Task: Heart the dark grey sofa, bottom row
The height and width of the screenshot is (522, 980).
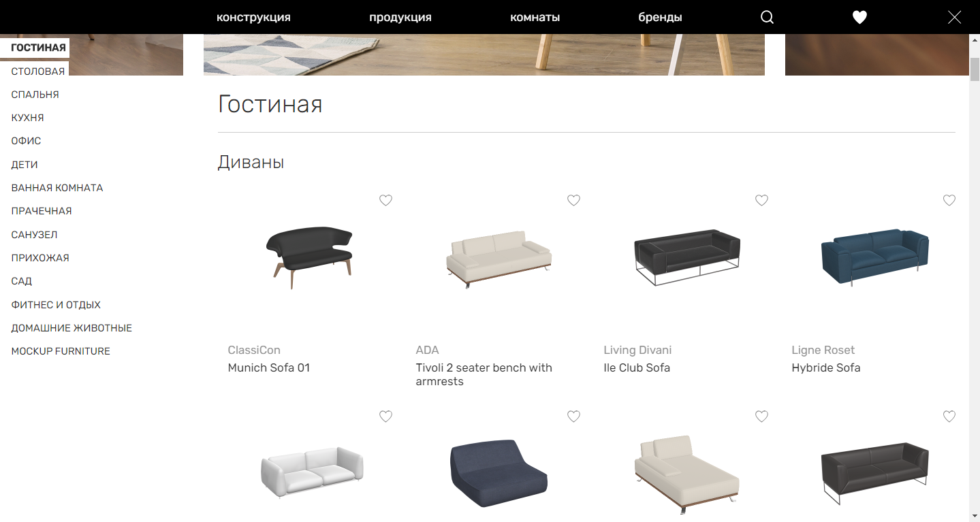Action: [949, 416]
